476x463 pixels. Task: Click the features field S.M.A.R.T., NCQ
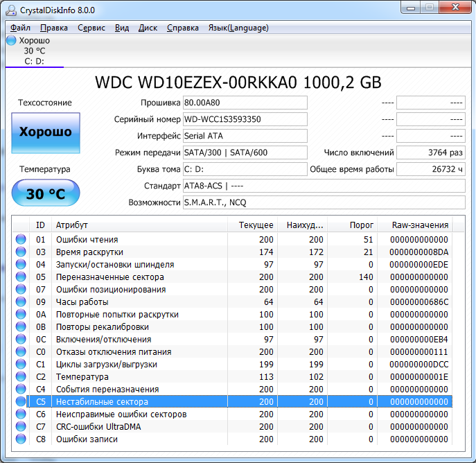[324, 202]
